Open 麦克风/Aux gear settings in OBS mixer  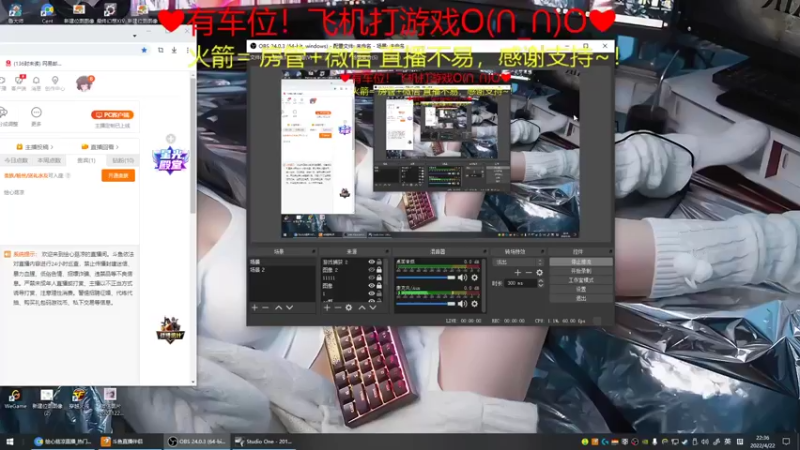(x=474, y=304)
